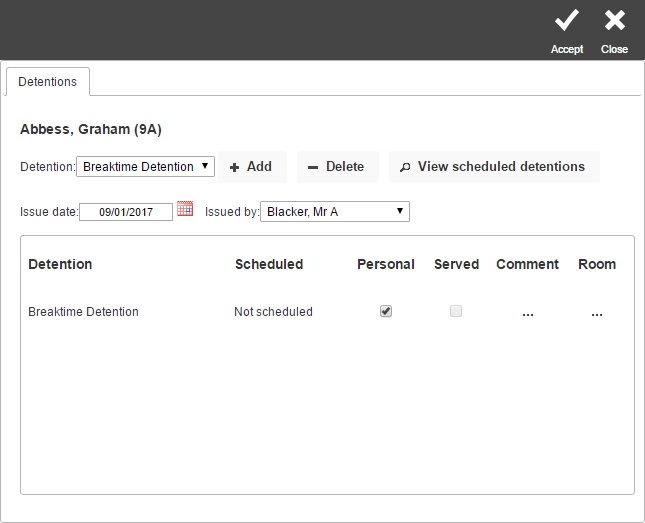Tick the Served checkbox
645x523 pixels.
456,311
